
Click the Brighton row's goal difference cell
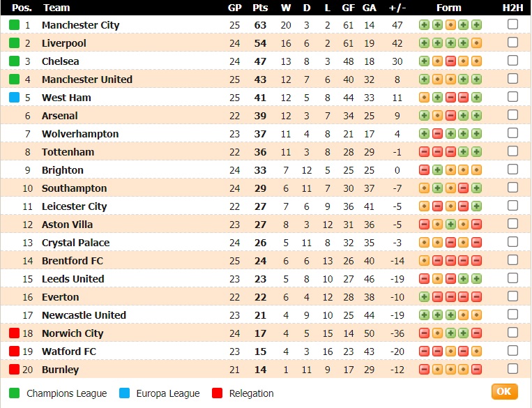397,170
